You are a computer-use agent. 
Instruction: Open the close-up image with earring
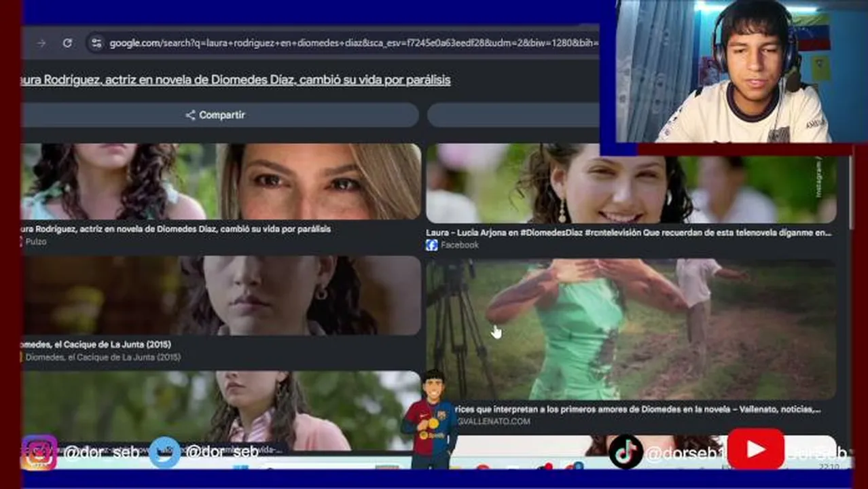click(221, 295)
